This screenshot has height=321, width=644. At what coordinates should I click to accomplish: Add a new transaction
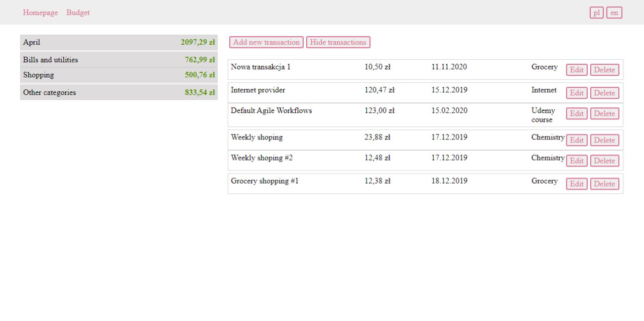coord(266,42)
